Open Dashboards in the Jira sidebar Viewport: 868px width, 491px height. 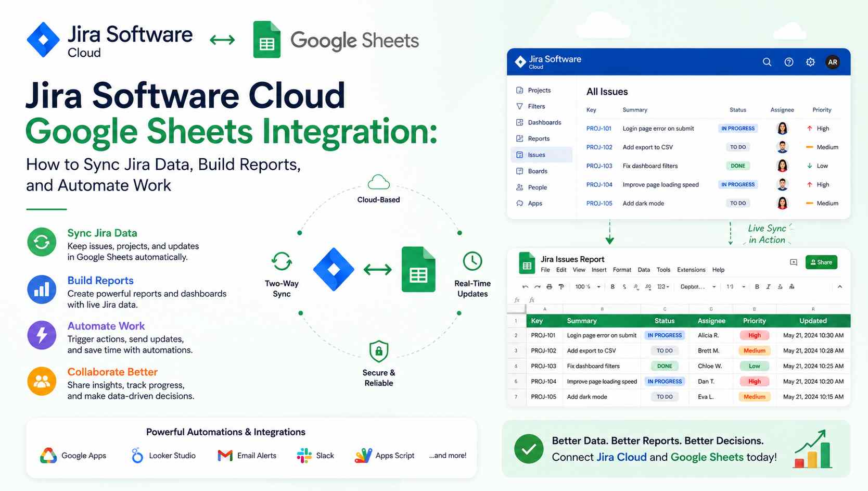tap(539, 122)
